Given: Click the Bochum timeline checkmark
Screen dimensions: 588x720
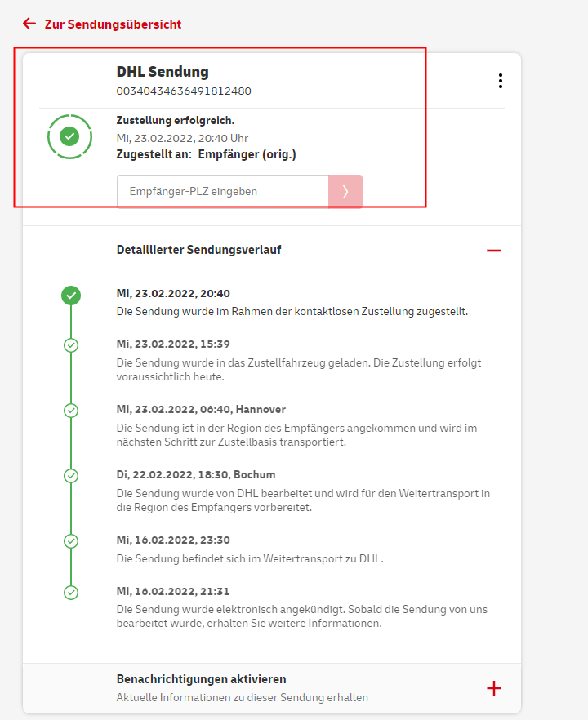Looking at the screenshot, I should [71, 475].
